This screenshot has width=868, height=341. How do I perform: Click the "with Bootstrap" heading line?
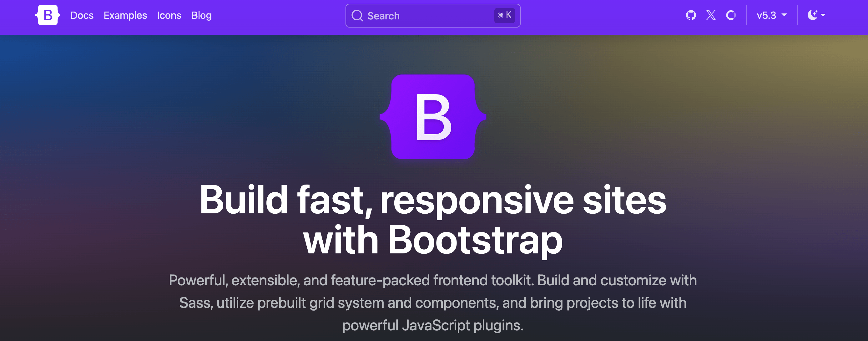[x=433, y=240]
